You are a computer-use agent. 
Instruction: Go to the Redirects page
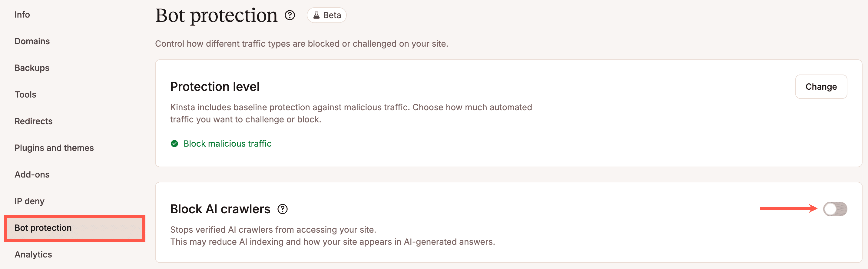tap(33, 121)
